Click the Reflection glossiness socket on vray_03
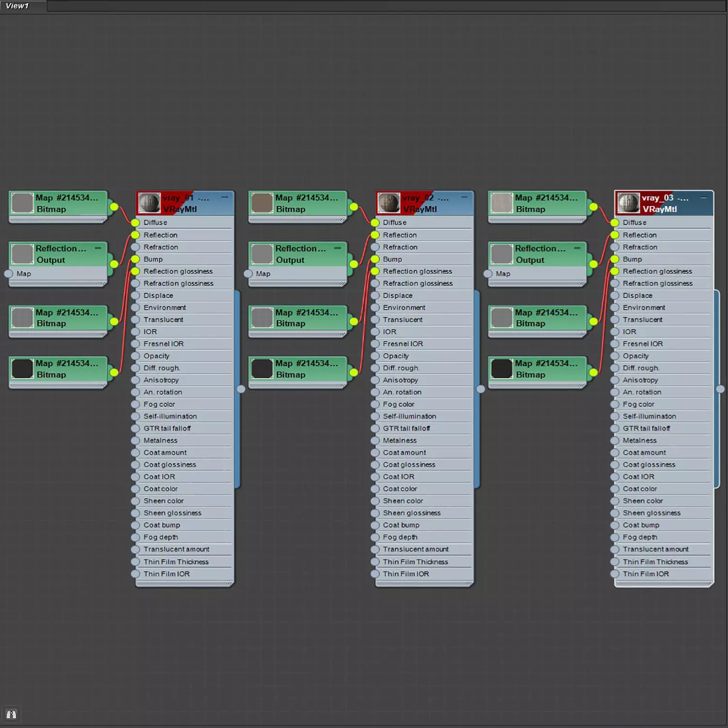The height and width of the screenshot is (728, 728). point(614,271)
